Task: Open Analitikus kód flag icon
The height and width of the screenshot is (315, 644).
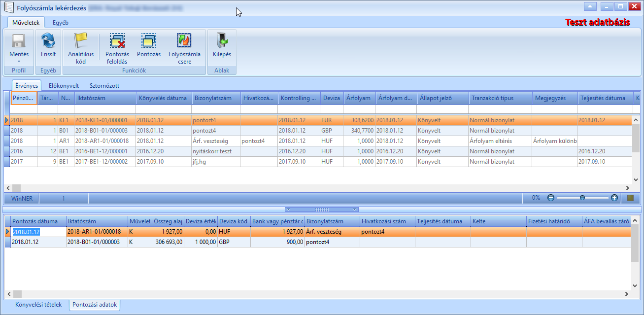Action: (x=80, y=40)
